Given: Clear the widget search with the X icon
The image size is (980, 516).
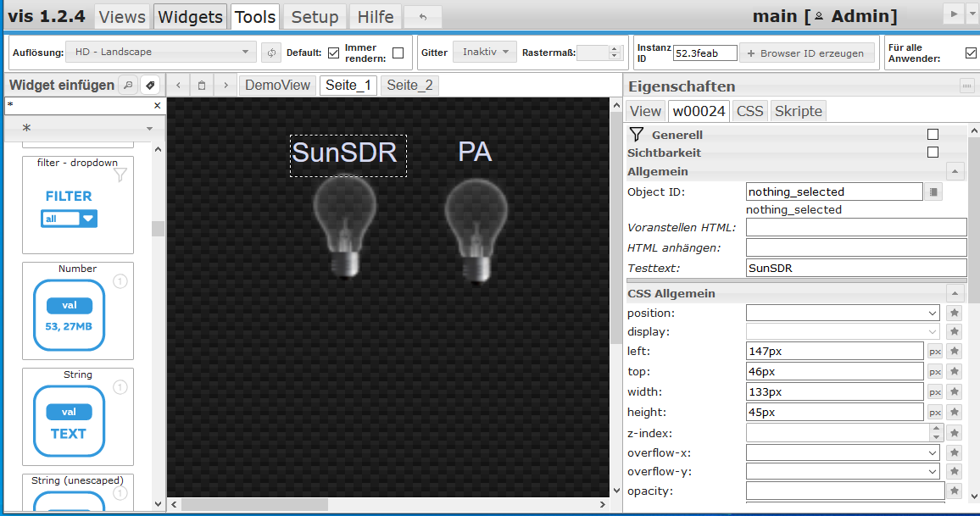Looking at the screenshot, I should pyautogui.click(x=157, y=106).
